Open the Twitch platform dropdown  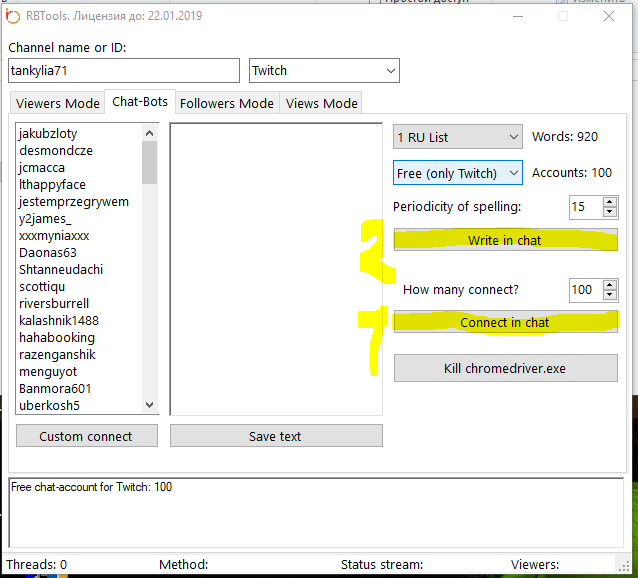click(324, 70)
